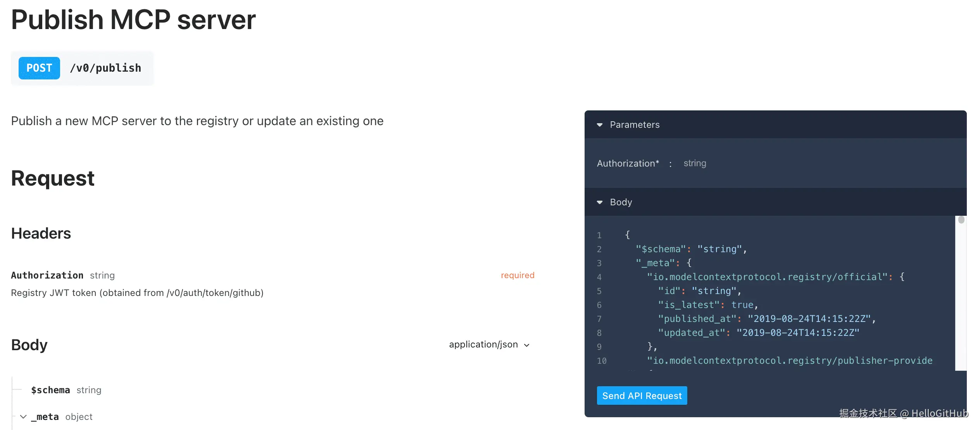Click the Send API Request button

[x=642, y=396]
